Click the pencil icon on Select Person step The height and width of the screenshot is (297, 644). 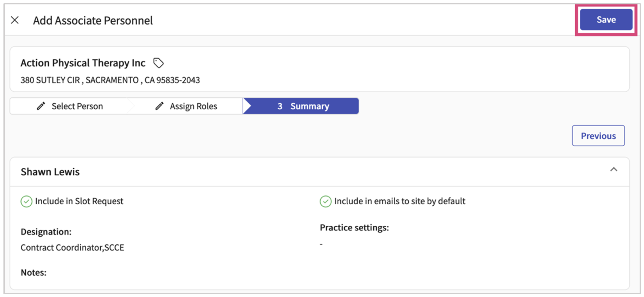(41, 106)
